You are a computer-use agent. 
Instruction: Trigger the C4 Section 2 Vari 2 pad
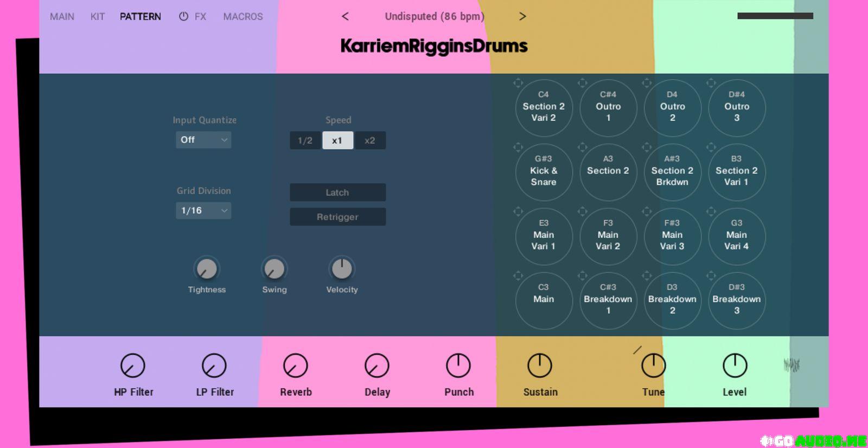click(x=544, y=108)
